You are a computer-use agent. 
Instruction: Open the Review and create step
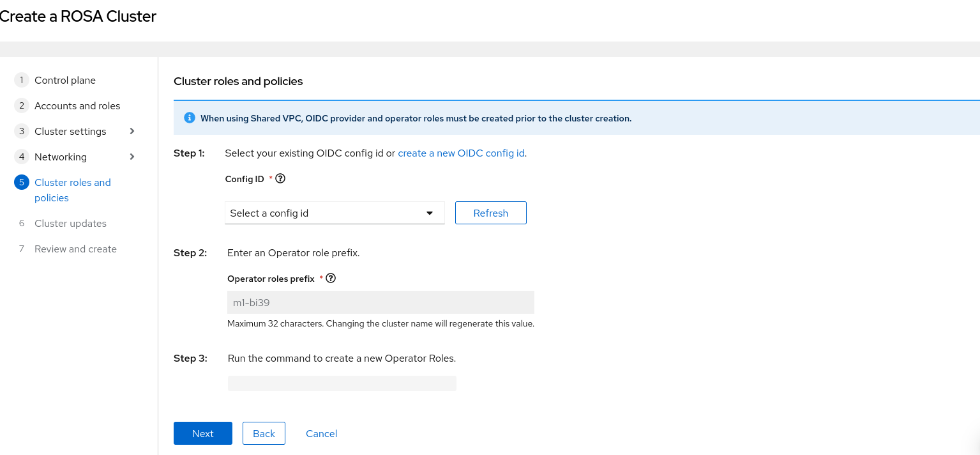coord(75,249)
